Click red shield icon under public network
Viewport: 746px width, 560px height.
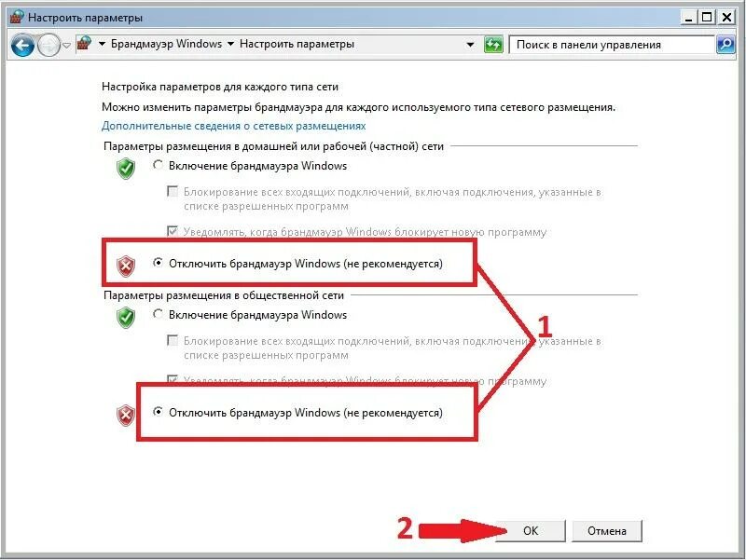126,416
